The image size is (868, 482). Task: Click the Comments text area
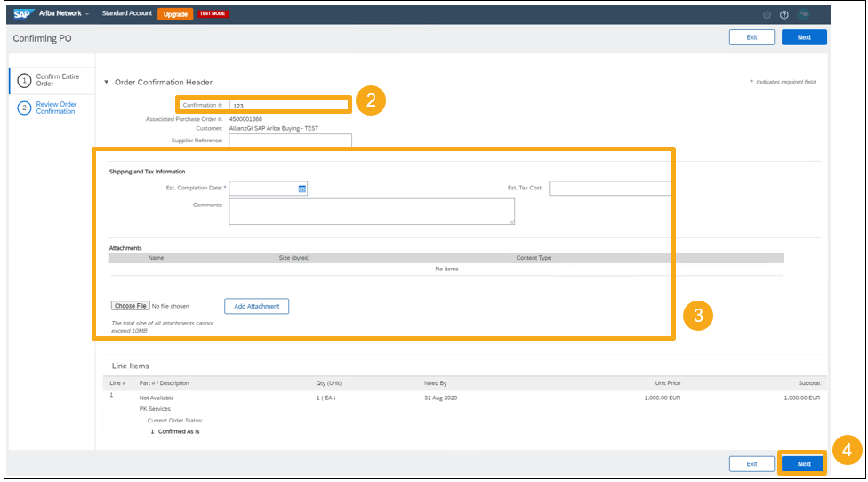pyautogui.click(x=372, y=212)
